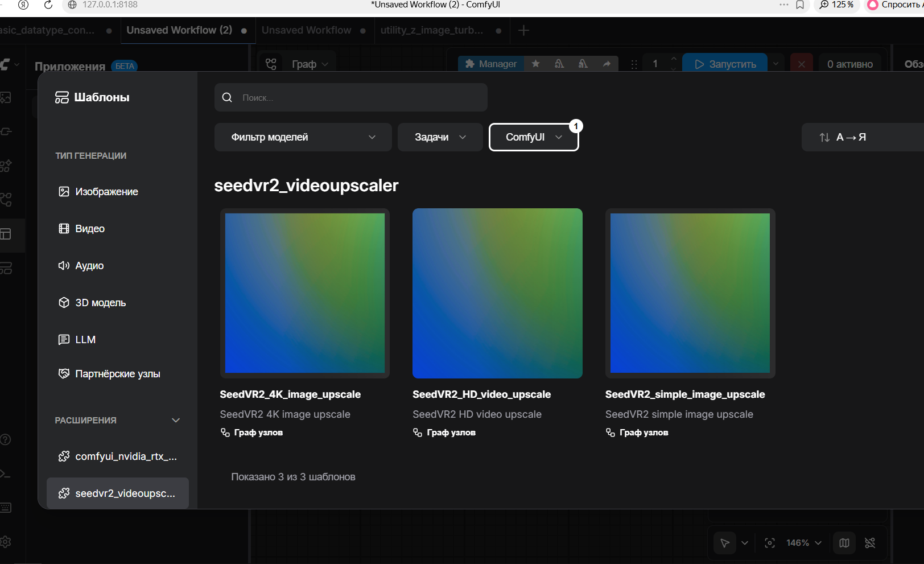Open the Фильтр моделей dropdown

(303, 137)
